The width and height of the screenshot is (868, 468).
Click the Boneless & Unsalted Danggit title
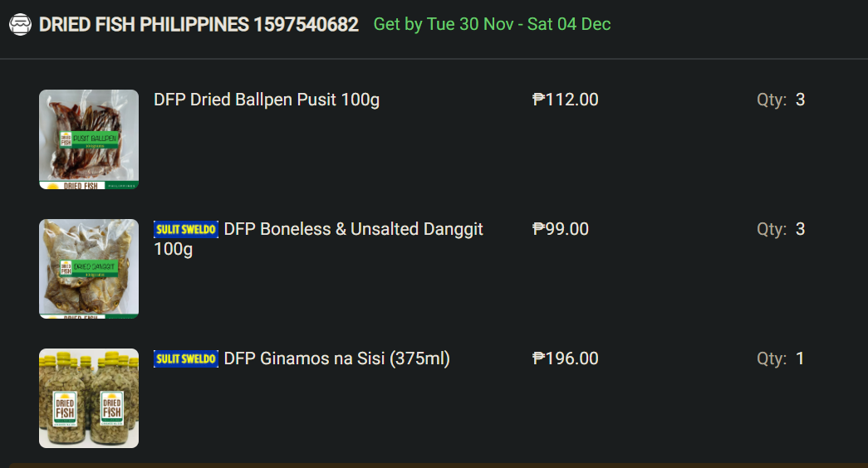tap(353, 229)
